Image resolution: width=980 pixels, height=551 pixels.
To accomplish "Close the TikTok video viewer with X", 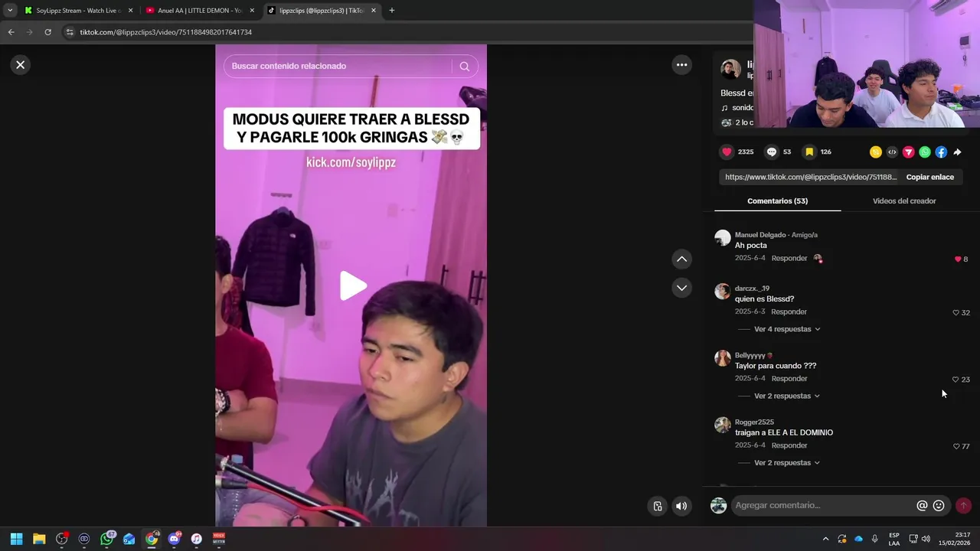I will 21,65.
